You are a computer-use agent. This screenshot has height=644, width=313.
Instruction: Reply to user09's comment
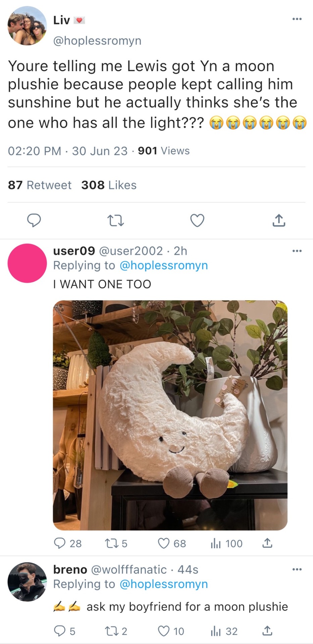tap(60, 543)
